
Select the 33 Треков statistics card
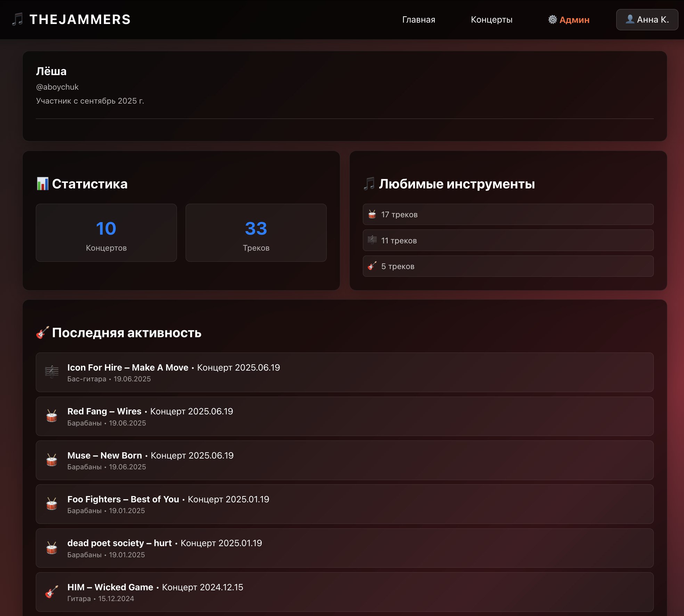[x=256, y=233]
